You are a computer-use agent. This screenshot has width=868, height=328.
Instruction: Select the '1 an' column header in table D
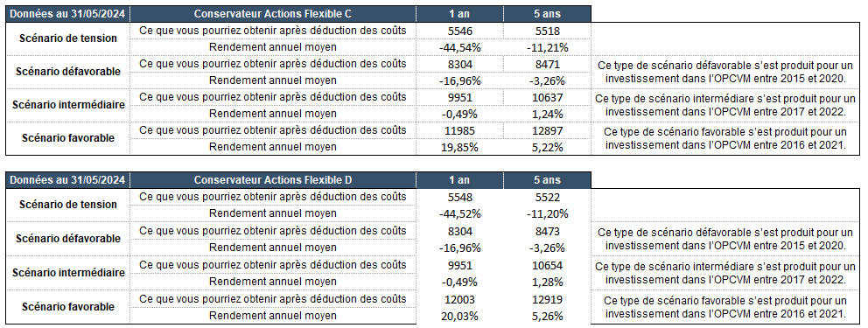click(459, 180)
